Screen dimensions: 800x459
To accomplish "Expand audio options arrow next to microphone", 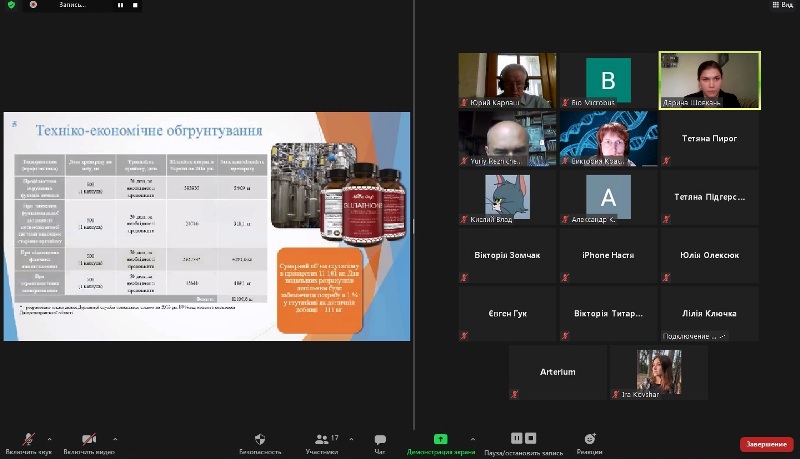I will [49, 439].
